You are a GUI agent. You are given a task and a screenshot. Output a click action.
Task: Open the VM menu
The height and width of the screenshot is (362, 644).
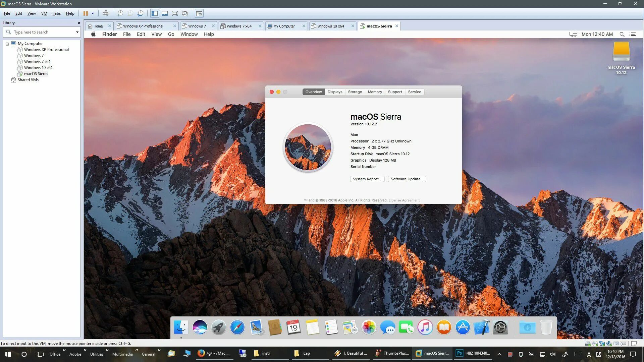tap(44, 13)
